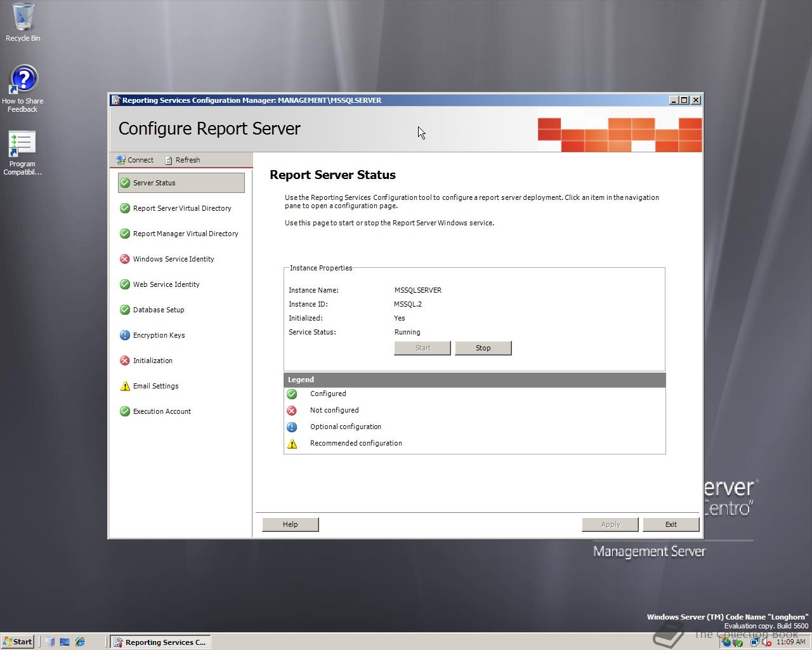
Task: Click blue Optional configuration legend icon
Action: point(292,427)
